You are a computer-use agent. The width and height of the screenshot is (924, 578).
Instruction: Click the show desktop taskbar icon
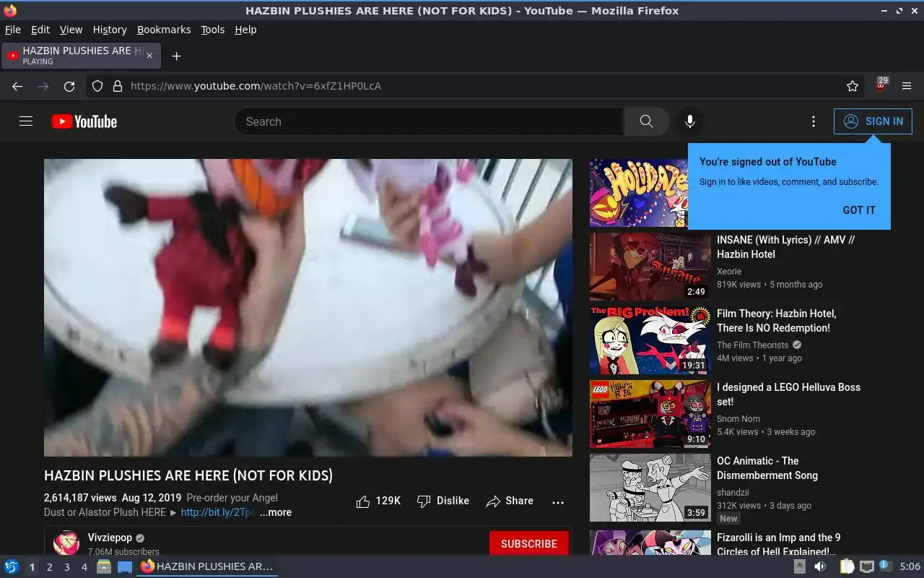pos(125,567)
